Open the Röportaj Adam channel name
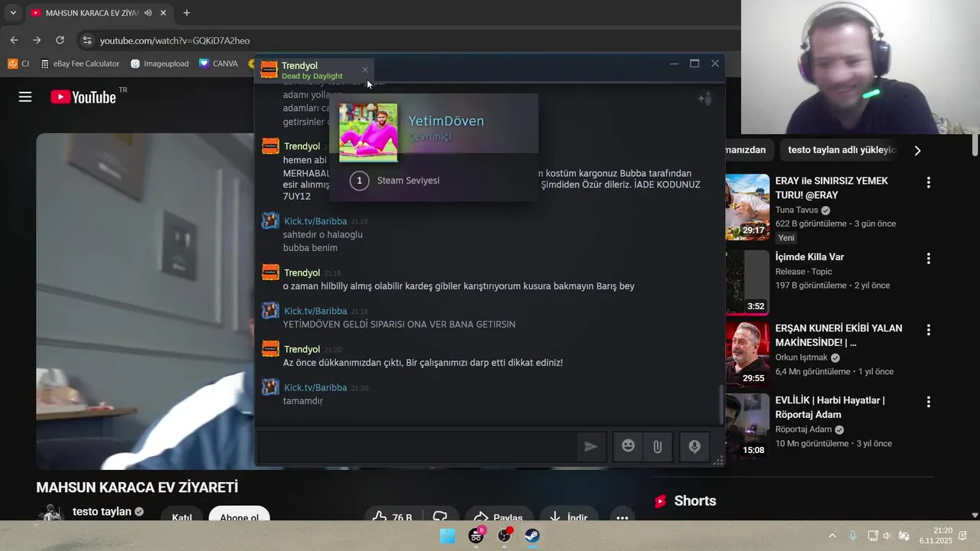Viewport: 980px width, 551px height. [x=803, y=429]
